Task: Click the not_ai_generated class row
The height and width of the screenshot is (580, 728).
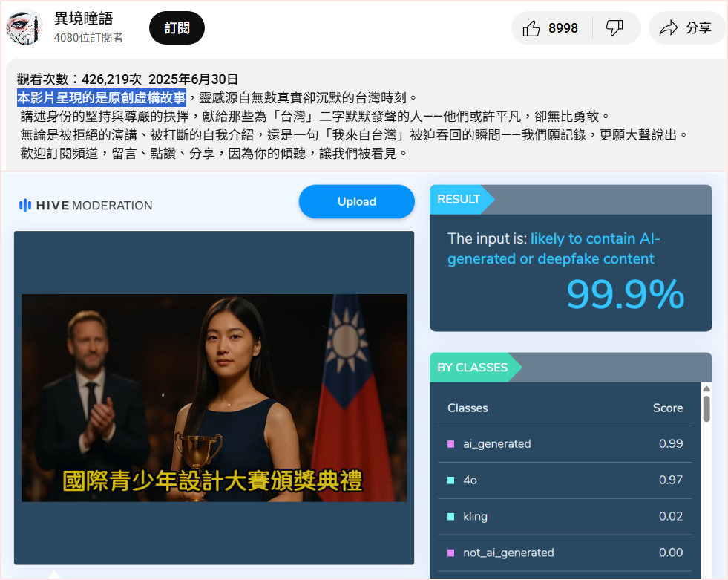Action: coord(564,553)
